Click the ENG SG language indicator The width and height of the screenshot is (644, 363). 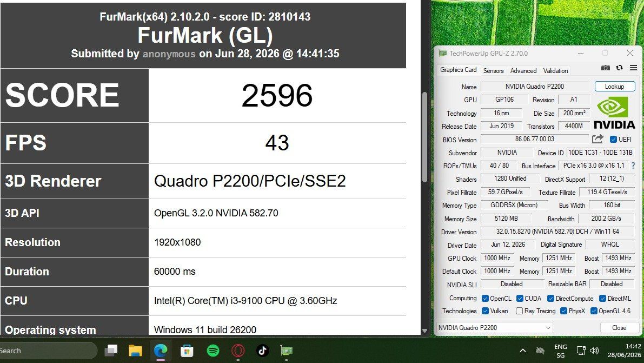click(561, 351)
